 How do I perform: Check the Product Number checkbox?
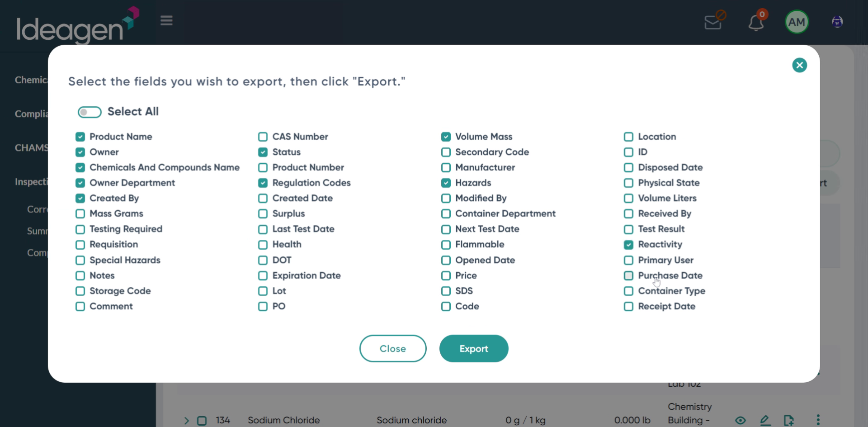click(x=263, y=167)
